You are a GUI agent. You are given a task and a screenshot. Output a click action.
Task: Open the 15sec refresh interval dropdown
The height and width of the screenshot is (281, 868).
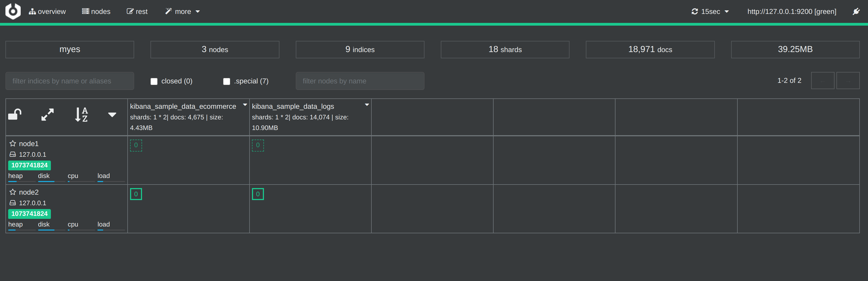click(x=710, y=11)
